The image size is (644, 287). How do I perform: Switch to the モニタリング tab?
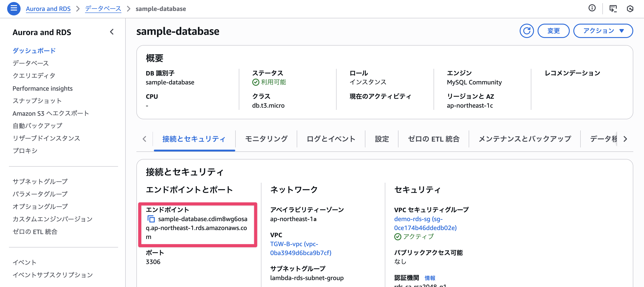coord(266,139)
